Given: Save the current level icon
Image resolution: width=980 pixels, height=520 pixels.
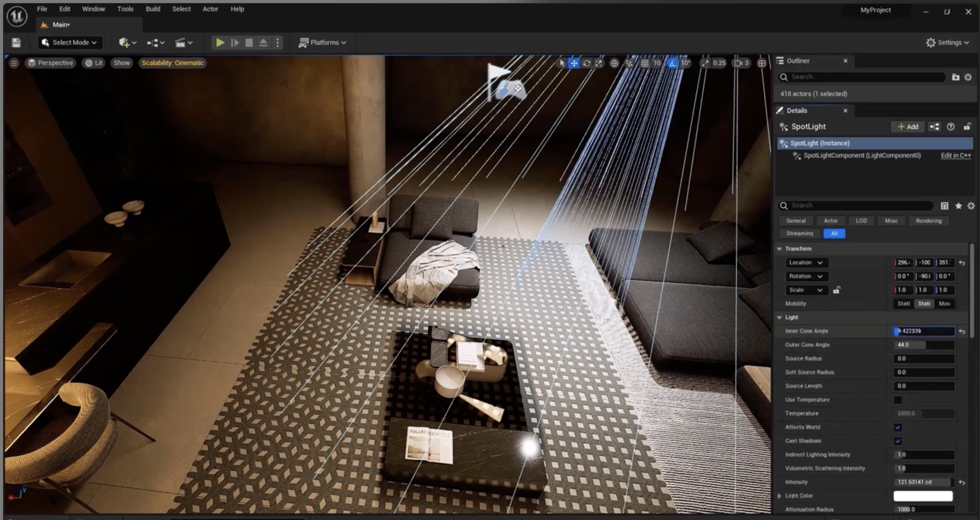Looking at the screenshot, I should pyautogui.click(x=16, y=43).
